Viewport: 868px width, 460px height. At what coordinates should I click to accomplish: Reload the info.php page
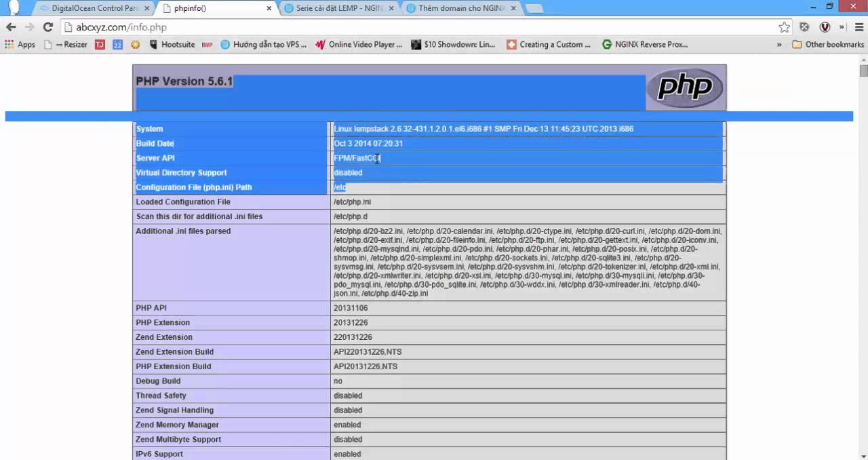tap(47, 27)
